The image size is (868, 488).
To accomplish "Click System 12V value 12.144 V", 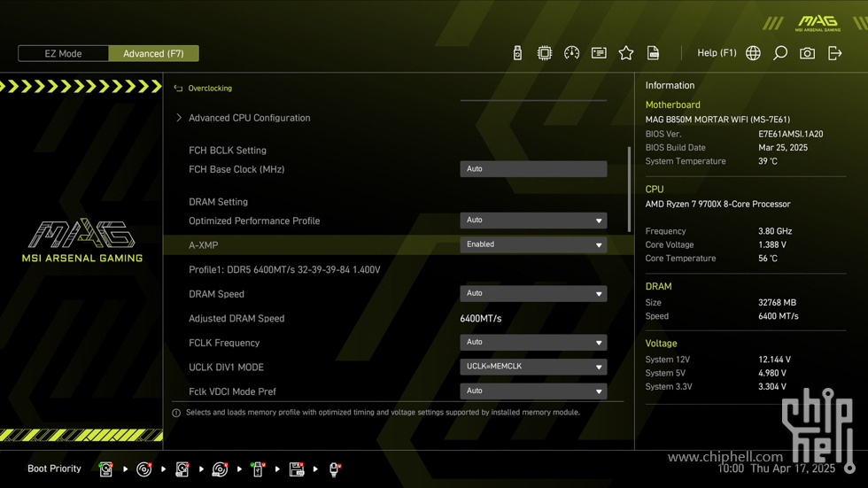I will click(774, 360).
